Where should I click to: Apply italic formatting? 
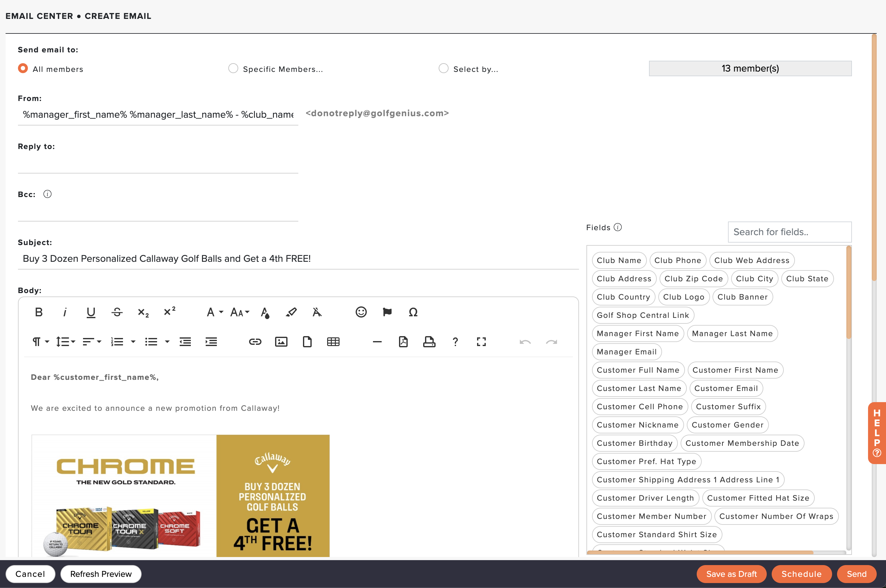(65, 312)
